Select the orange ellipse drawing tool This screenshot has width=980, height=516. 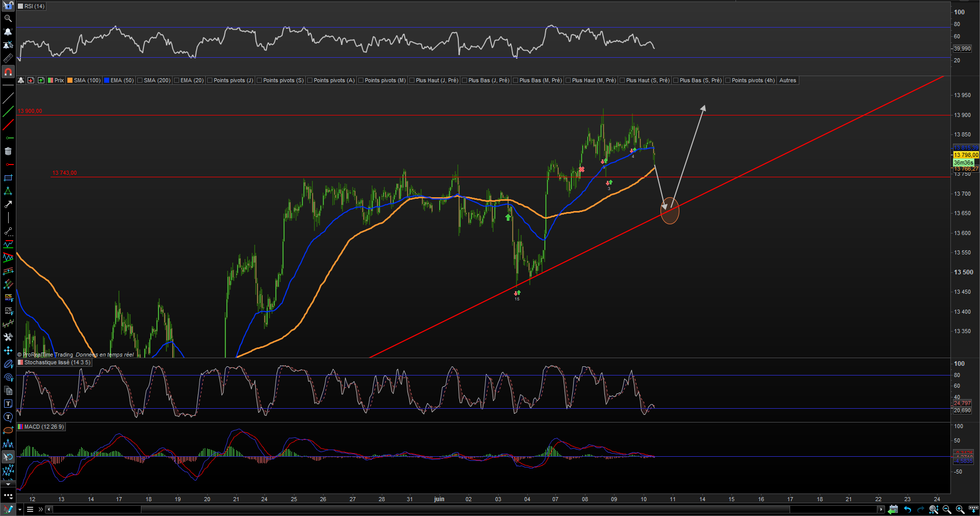click(8, 430)
